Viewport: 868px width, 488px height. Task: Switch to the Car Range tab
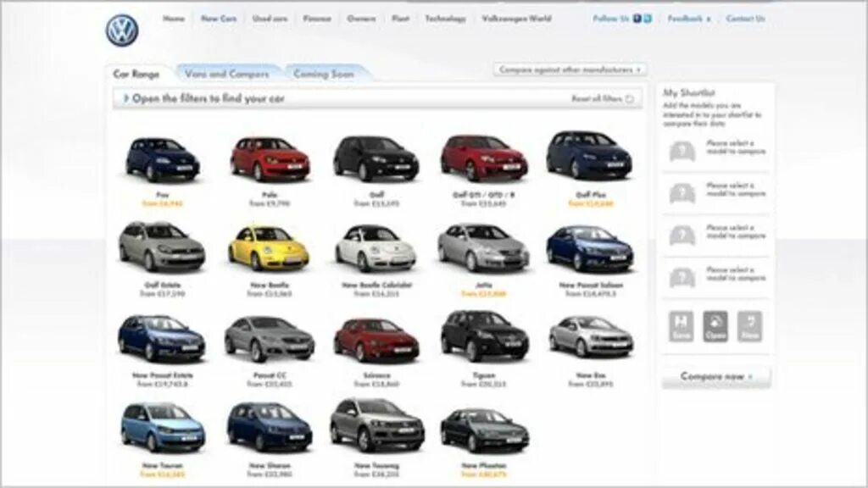pyautogui.click(x=136, y=74)
